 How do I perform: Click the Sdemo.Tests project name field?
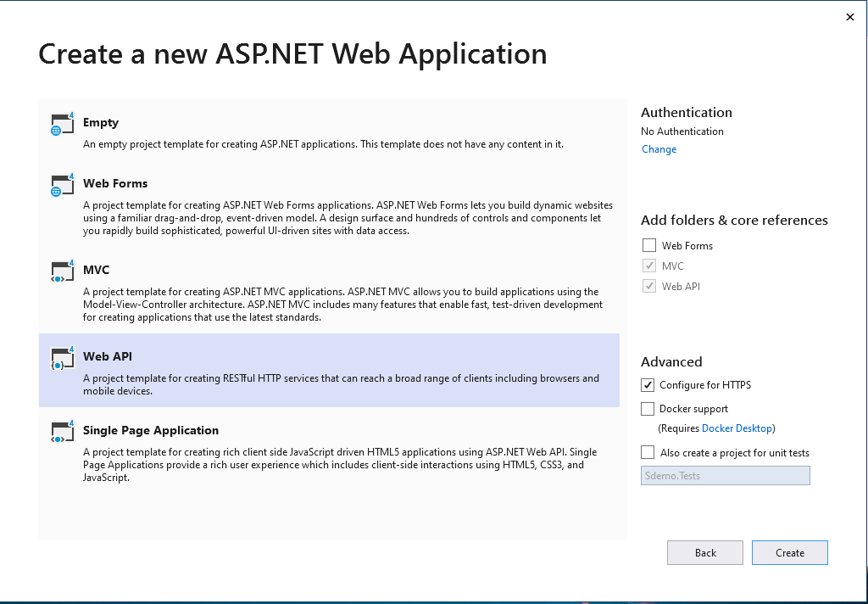pos(725,476)
